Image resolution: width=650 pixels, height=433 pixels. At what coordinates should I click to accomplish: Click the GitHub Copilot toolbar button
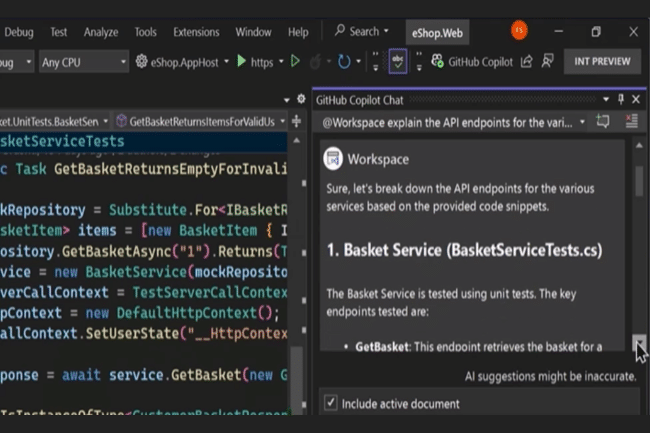(472, 62)
